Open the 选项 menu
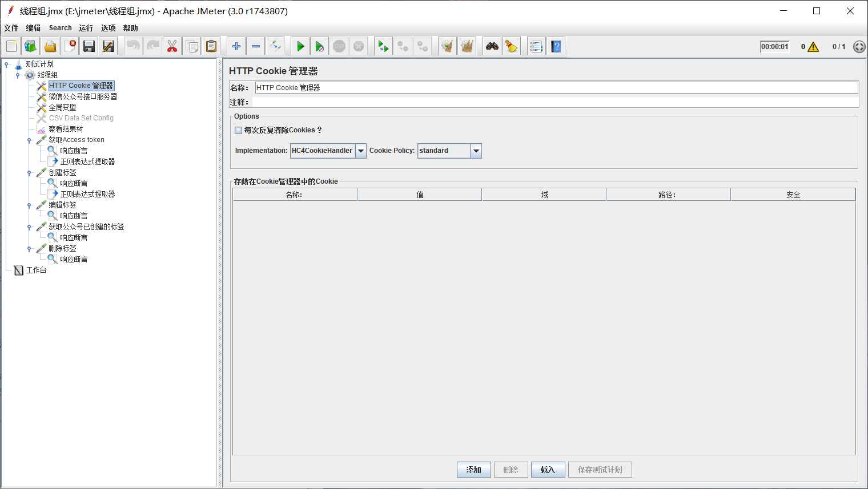This screenshot has height=489, width=868. 108,28
